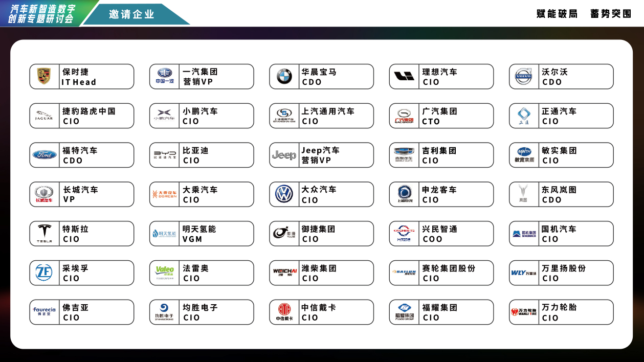Click the Geely 吉利汽车 logo
Screen dimensions: 644x362
point(404,155)
